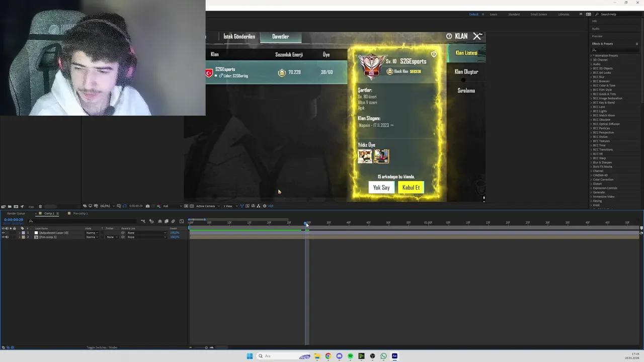Toggle audio for the Pre-comp 1 layer

(7, 237)
